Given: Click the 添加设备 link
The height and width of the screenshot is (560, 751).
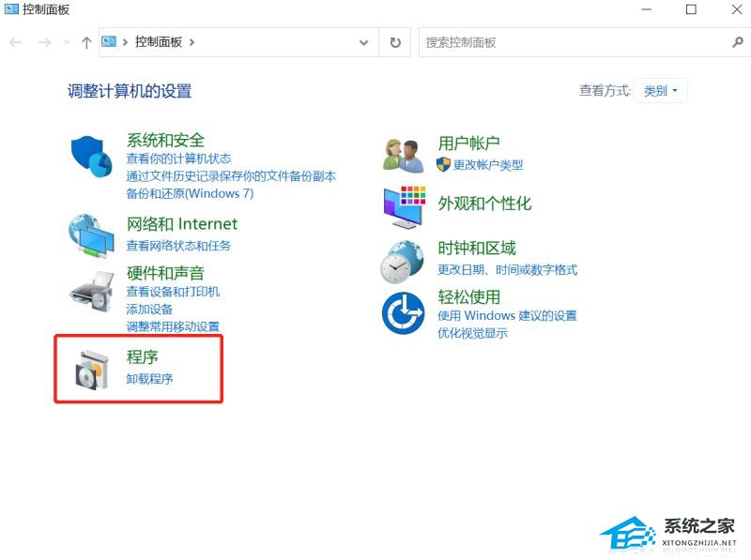Looking at the screenshot, I should tap(149, 310).
